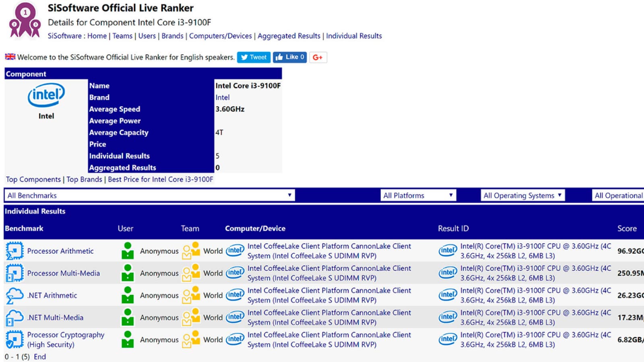The image size is (644, 362).
Task: Click the Processor Arithmetic benchmark icon
Action: pos(14,251)
